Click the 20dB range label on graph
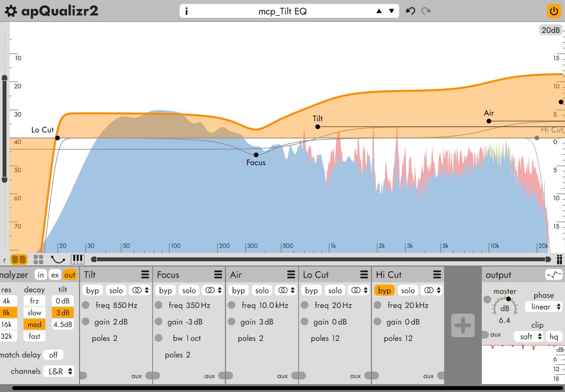This screenshot has width=565, height=392. coord(551,30)
